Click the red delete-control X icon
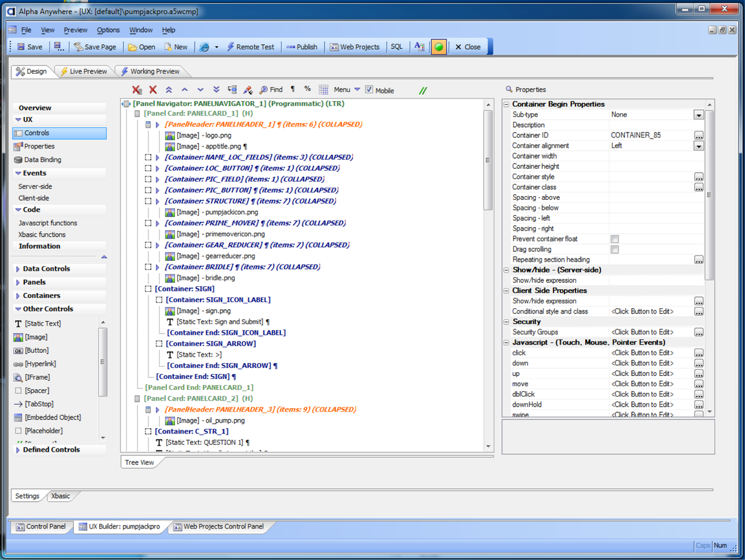The image size is (745, 560). coord(153,90)
